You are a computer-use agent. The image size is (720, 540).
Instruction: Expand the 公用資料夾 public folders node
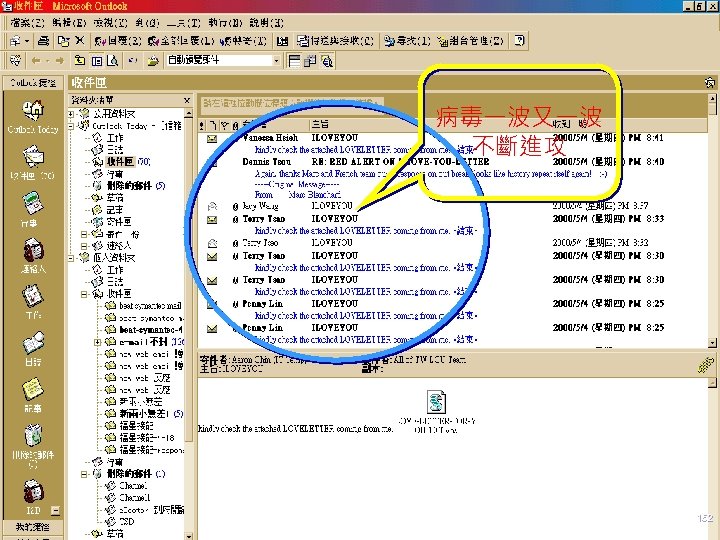(71, 113)
